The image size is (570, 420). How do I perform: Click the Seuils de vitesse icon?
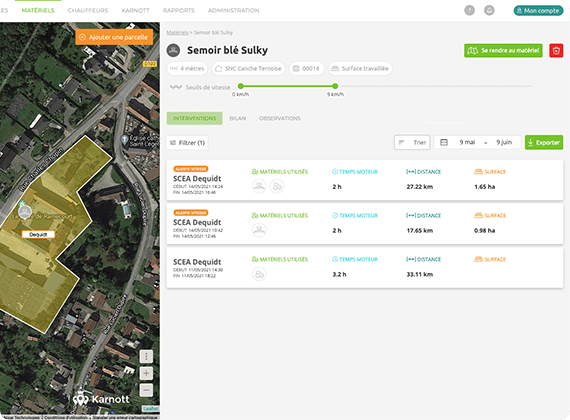pyautogui.click(x=176, y=87)
